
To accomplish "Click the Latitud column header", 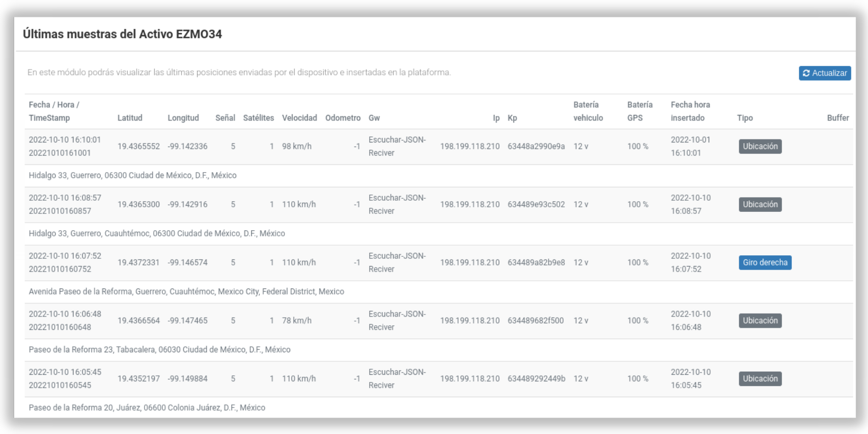I will click(130, 118).
